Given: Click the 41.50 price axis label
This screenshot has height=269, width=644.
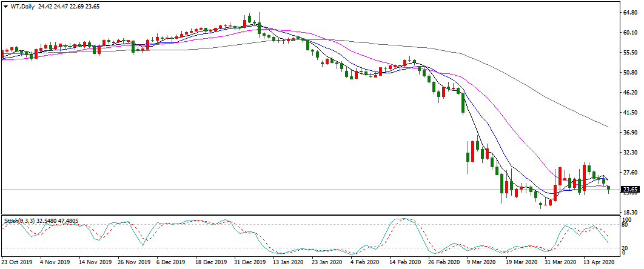Looking at the screenshot, I should coord(628,113).
